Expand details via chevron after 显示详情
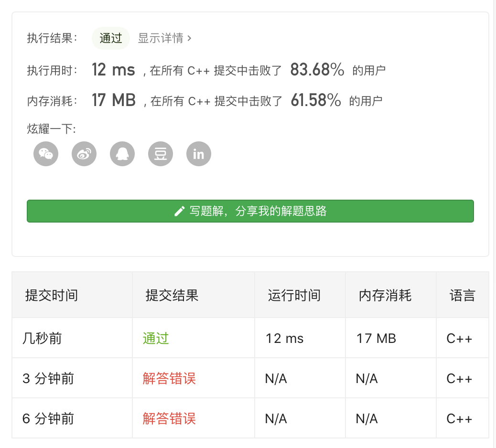Screen dimensions: 496x448 (190, 38)
